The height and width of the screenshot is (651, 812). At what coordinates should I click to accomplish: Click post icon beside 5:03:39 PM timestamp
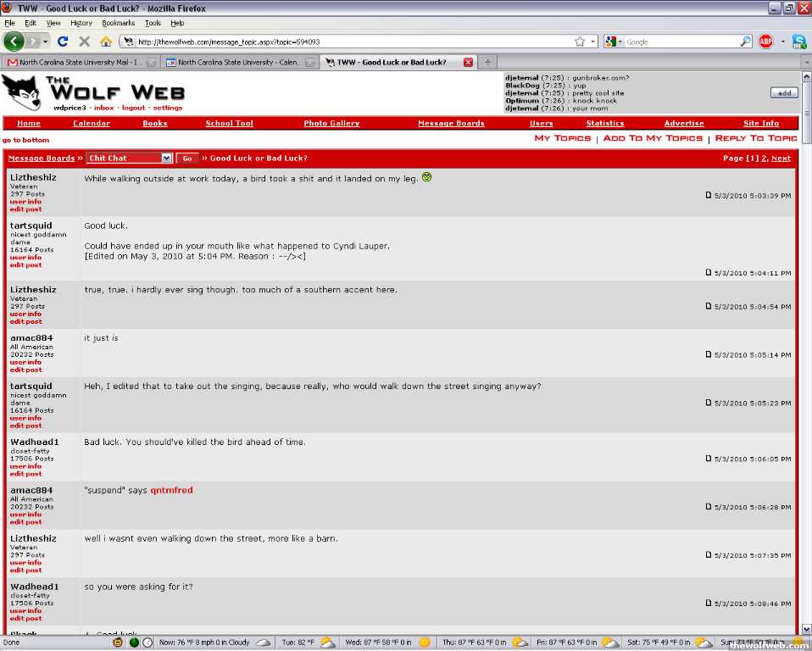point(709,195)
